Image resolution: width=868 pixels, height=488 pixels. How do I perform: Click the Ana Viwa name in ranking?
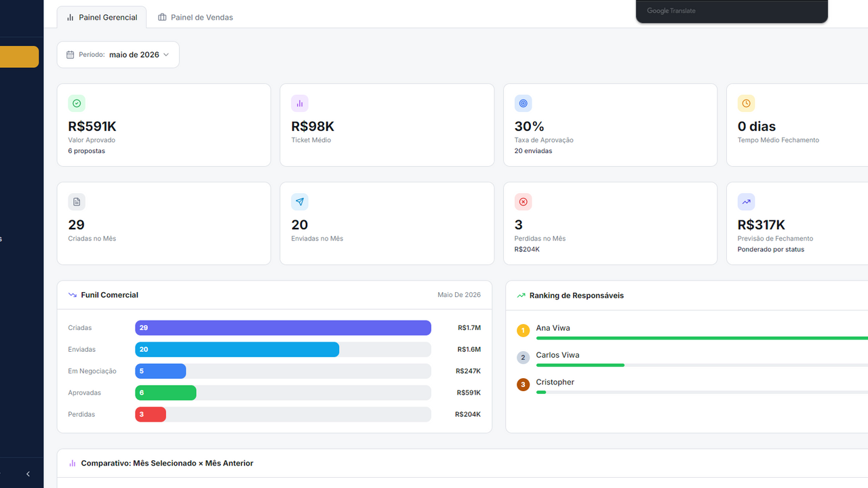pyautogui.click(x=553, y=328)
